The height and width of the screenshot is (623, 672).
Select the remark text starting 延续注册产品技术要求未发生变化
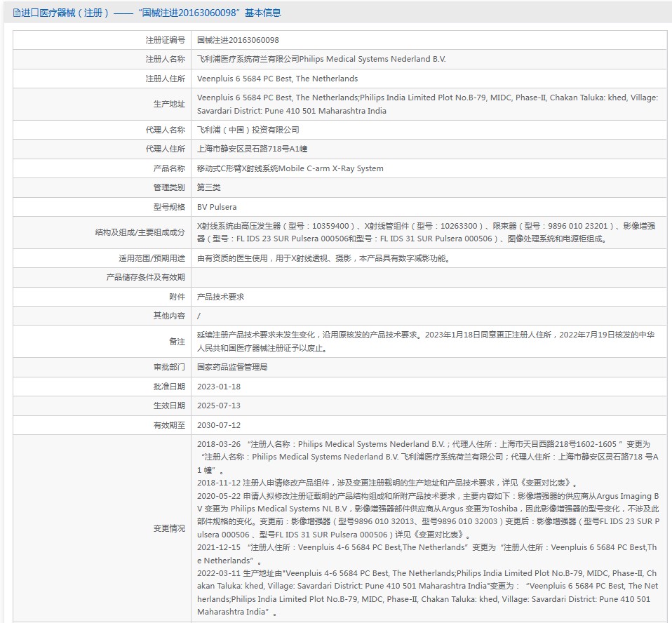point(426,341)
